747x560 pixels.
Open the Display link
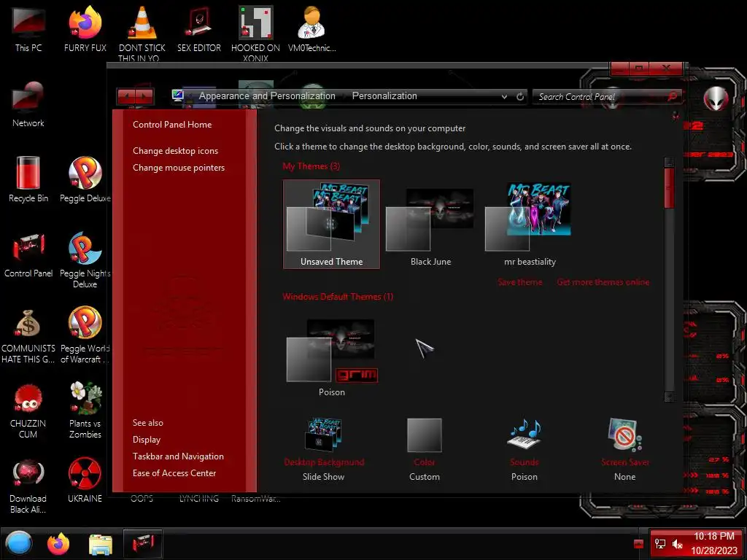click(x=146, y=440)
